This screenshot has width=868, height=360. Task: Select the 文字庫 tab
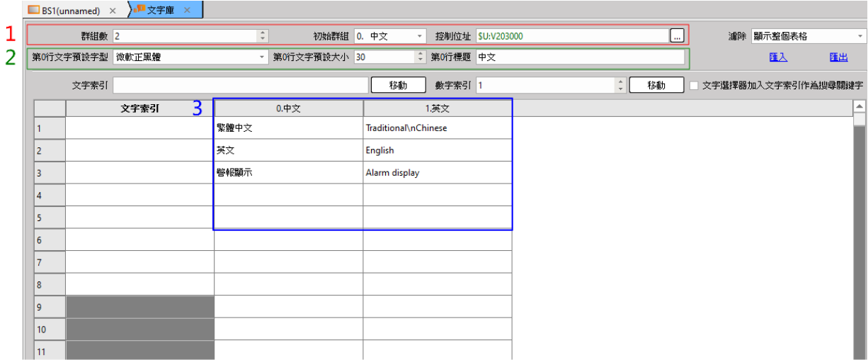161,11
